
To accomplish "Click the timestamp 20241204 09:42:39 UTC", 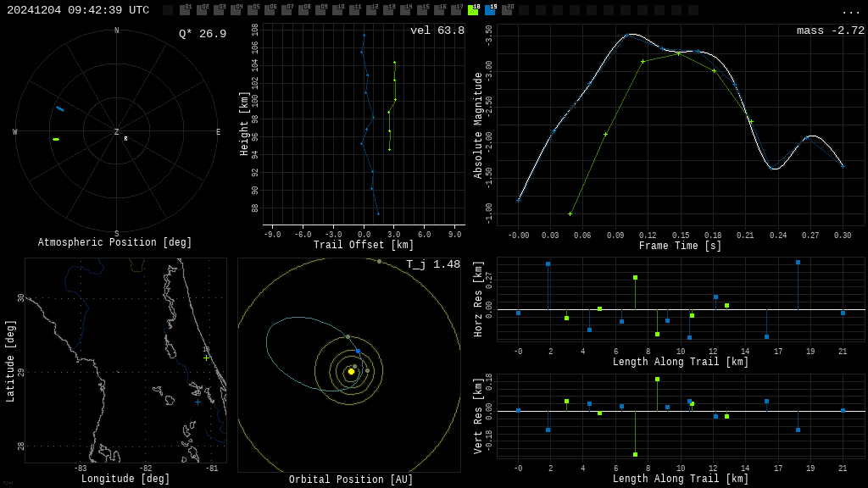I will pos(78,10).
